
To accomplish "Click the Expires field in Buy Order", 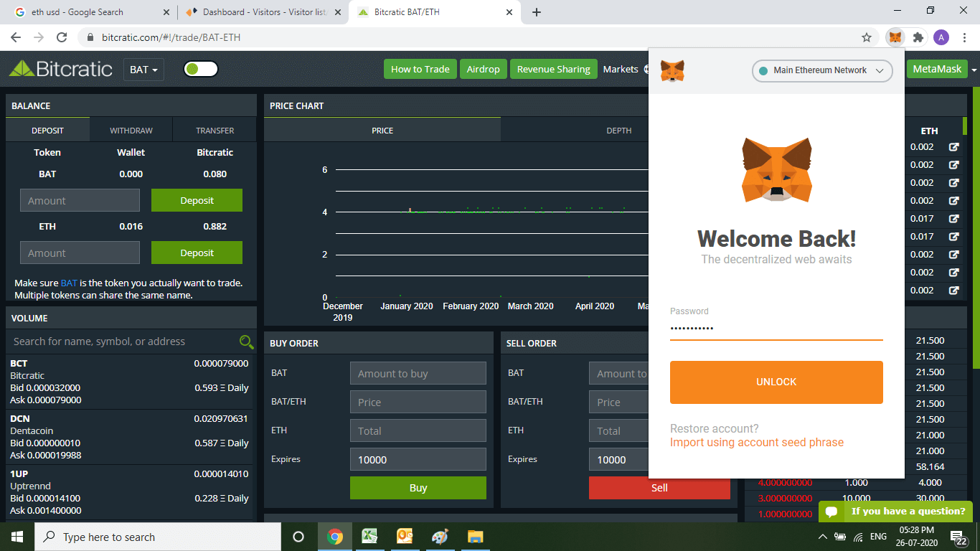I will [x=418, y=459].
